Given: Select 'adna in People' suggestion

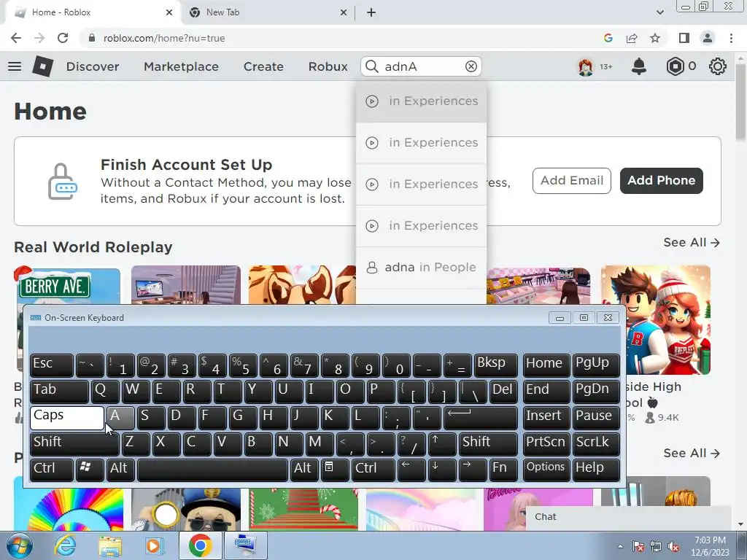Looking at the screenshot, I should [x=421, y=267].
